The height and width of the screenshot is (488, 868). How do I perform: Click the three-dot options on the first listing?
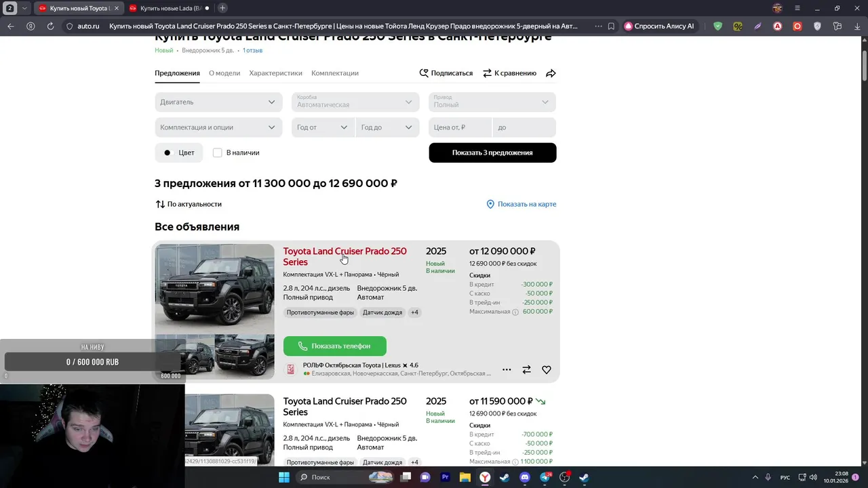click(x=507, y=369)
